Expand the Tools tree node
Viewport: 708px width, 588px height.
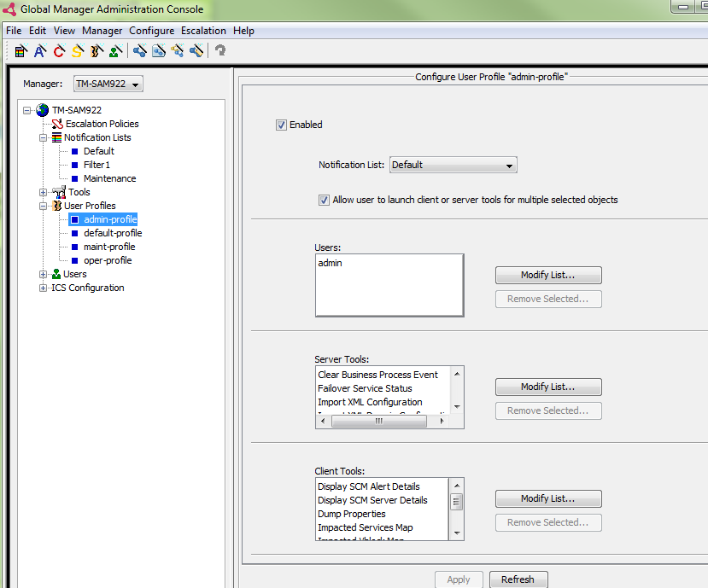pos(44,192)
